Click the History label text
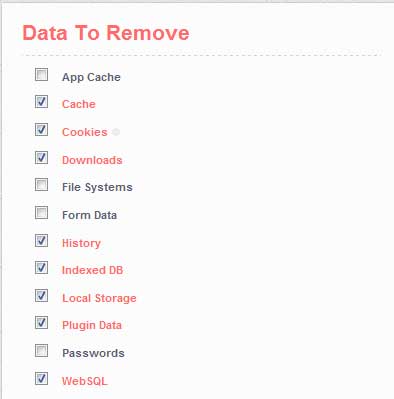 point(81,243)
